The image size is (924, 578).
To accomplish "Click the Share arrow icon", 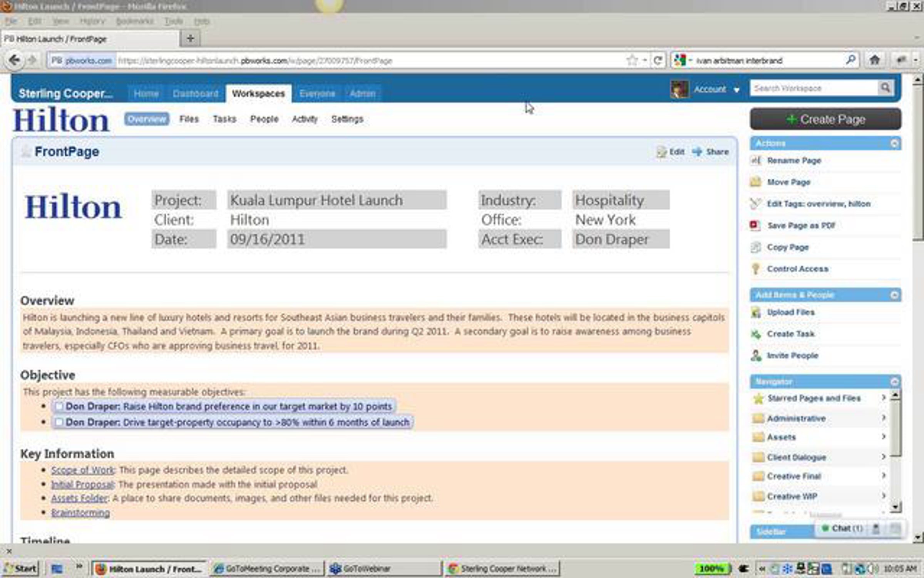I will (x=697, y=151).
